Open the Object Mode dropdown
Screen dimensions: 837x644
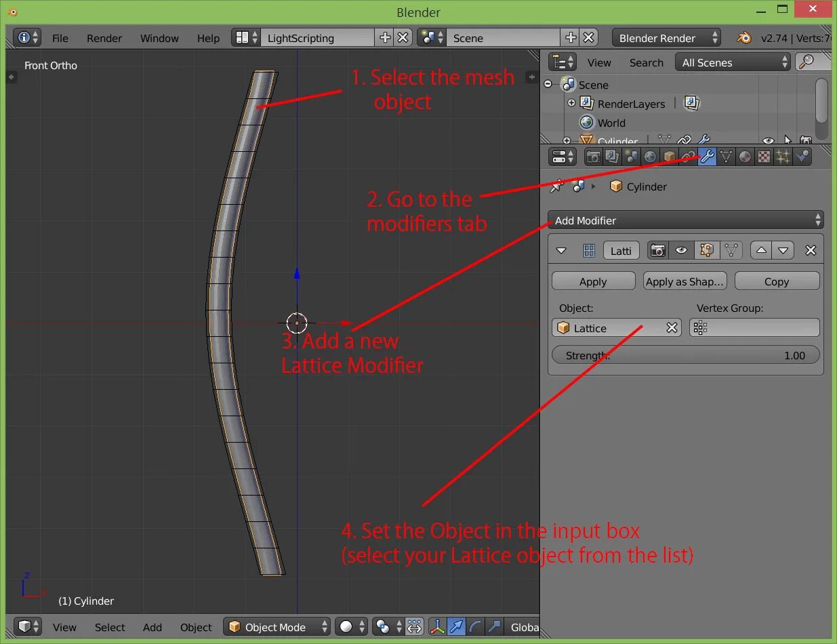tap(277, 627)
